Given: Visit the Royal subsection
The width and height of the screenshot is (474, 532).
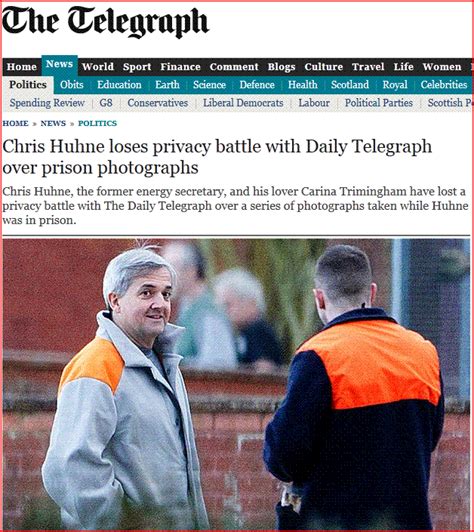Looking at the screenshot, I should pyautogui.click(x=395, y=84).
